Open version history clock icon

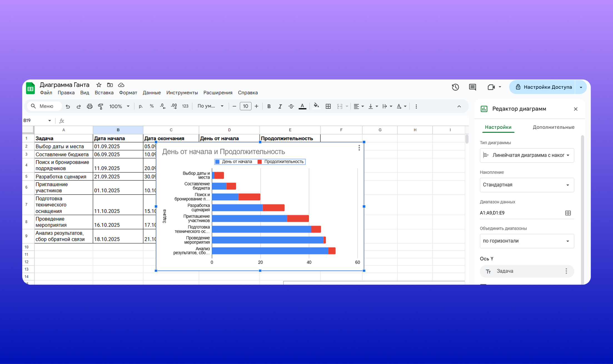click(455, 87)
